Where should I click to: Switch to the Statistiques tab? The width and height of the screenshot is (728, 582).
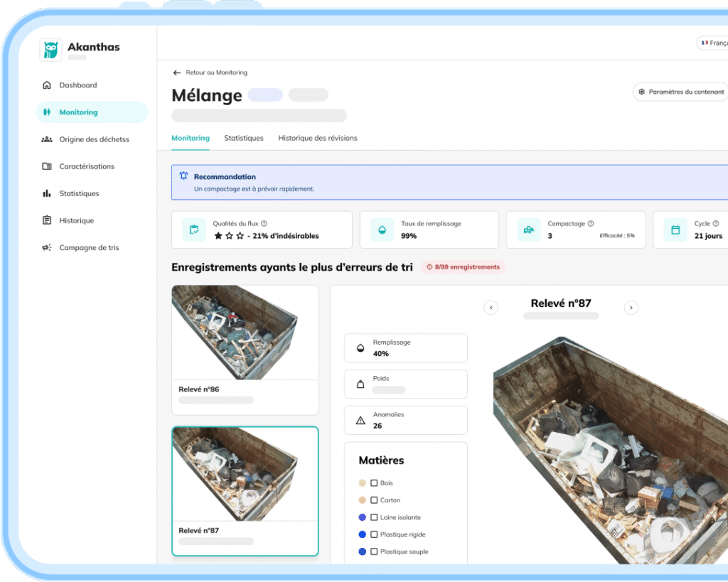[x=244, y=139]
